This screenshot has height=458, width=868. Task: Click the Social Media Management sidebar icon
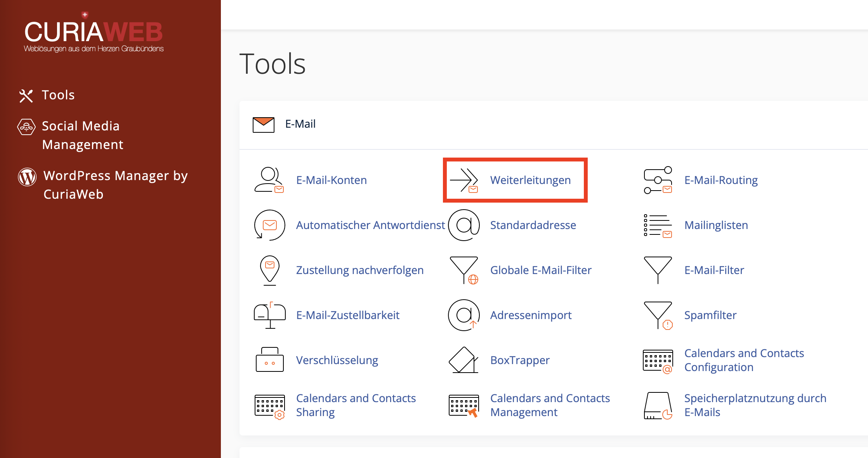(x=26, y=127)
